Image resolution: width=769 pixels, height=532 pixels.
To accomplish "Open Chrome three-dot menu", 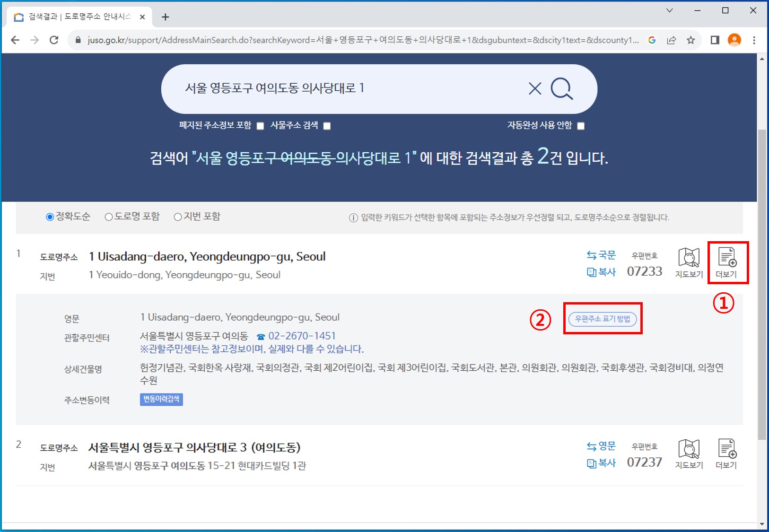I will click(x=754, y=40).
